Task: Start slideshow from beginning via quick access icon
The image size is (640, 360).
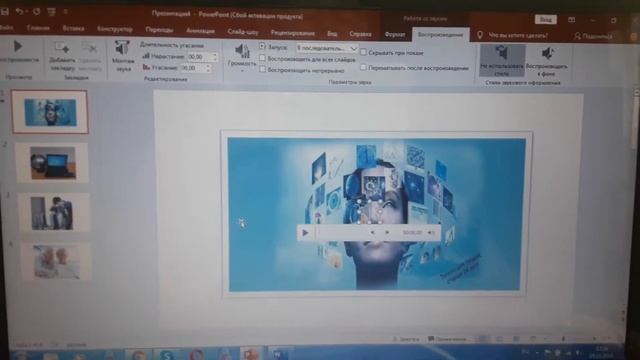Action: coord(51,12)
